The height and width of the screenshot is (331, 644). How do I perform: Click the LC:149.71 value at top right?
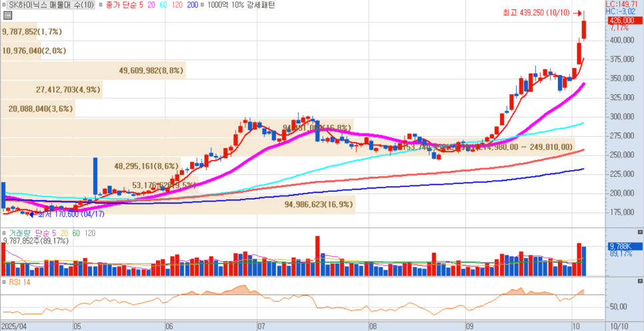(x=622, y=4)
